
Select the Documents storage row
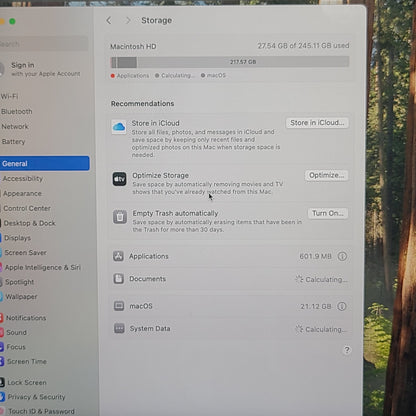230,279
